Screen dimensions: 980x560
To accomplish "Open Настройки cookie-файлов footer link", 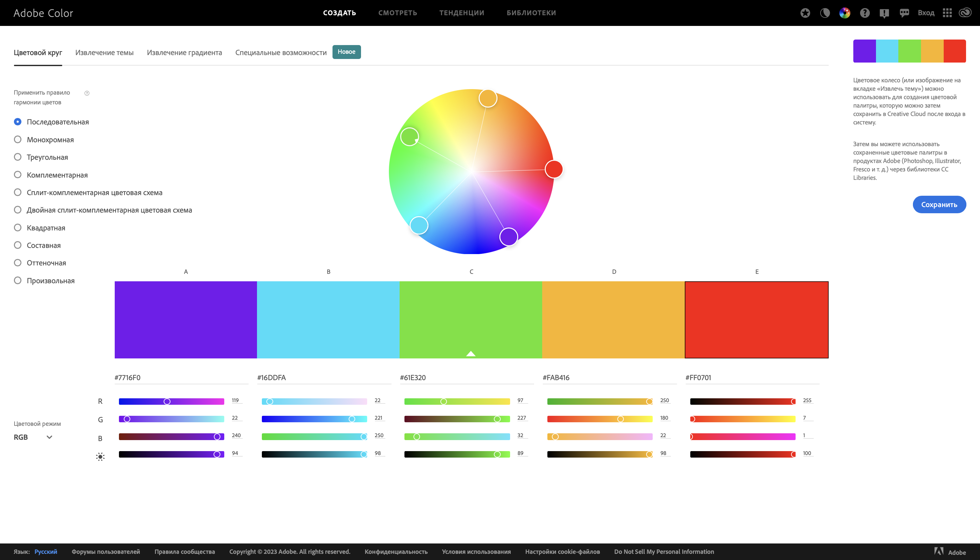I will [562, 552].
